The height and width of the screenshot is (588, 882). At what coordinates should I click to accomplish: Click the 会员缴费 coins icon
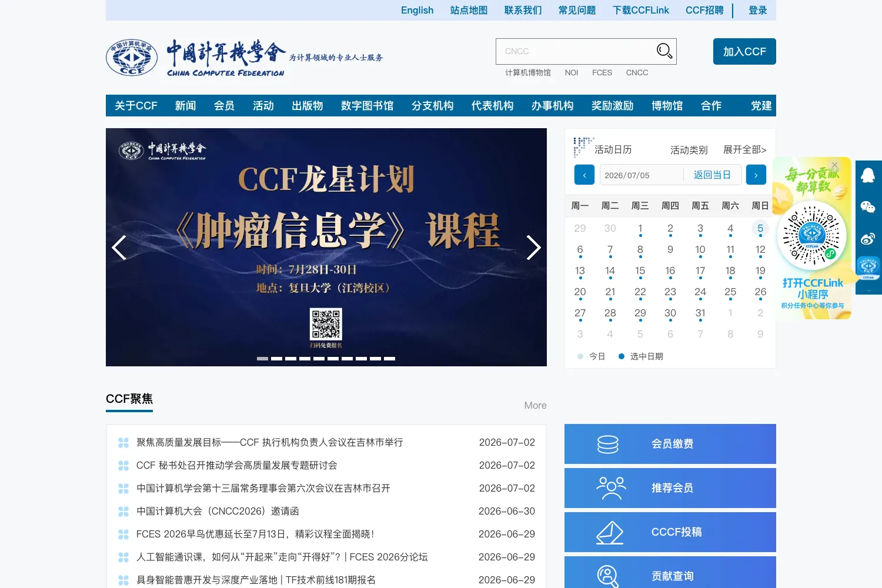coord(608,444)
